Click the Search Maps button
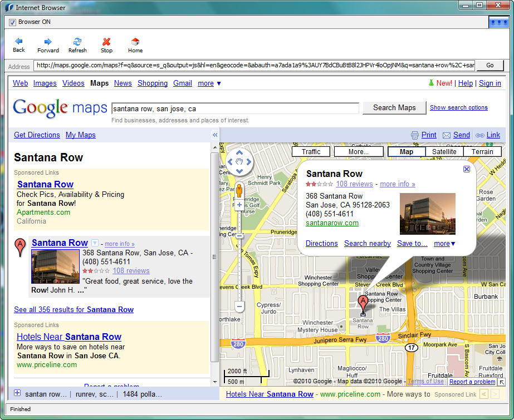 (394, 108)
